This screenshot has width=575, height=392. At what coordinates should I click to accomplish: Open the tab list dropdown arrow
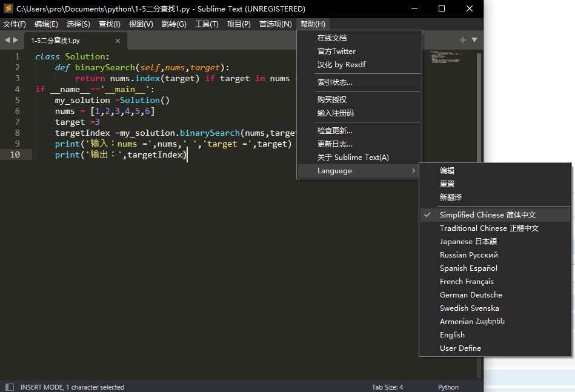474,39
